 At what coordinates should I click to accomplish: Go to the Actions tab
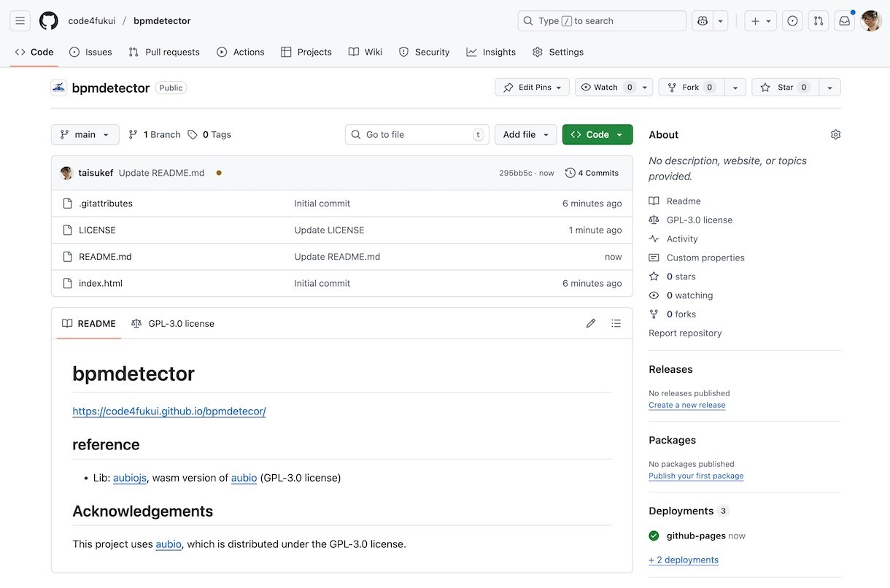[241, 52]
